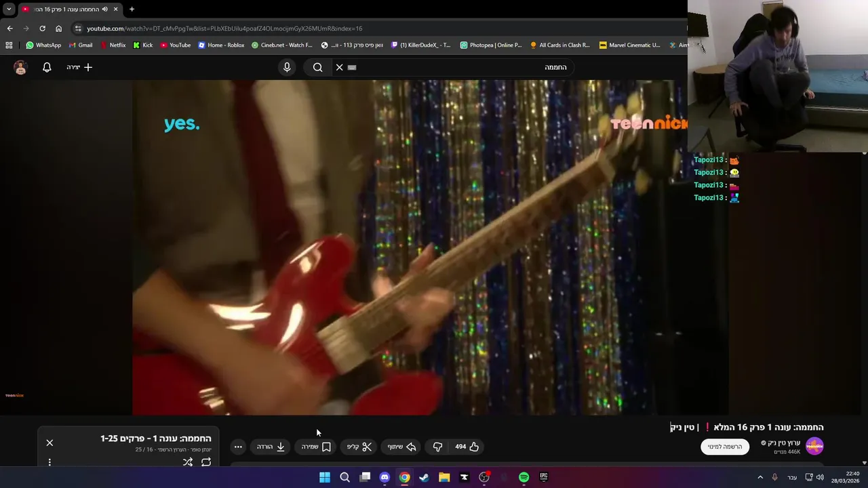
Task: Click the share button
Action: tap(401, 447)
